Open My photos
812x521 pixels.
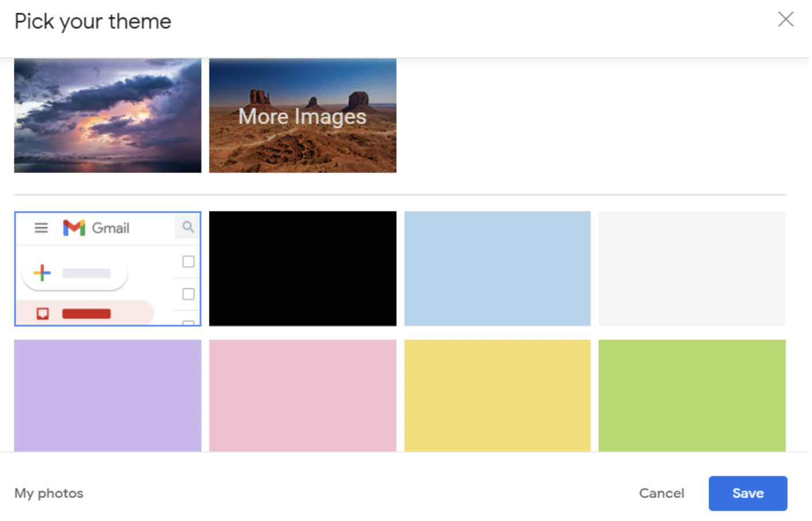pos(49,493)
